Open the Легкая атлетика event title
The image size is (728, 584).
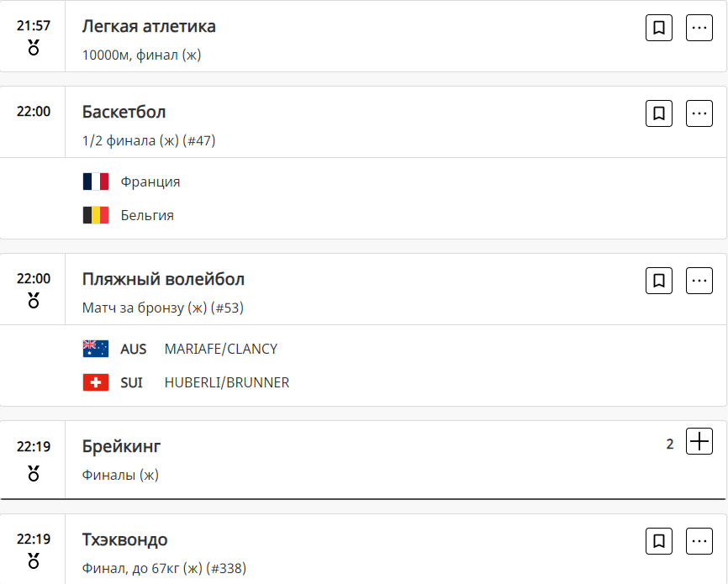pyautogui.click(x=149, y=26)
